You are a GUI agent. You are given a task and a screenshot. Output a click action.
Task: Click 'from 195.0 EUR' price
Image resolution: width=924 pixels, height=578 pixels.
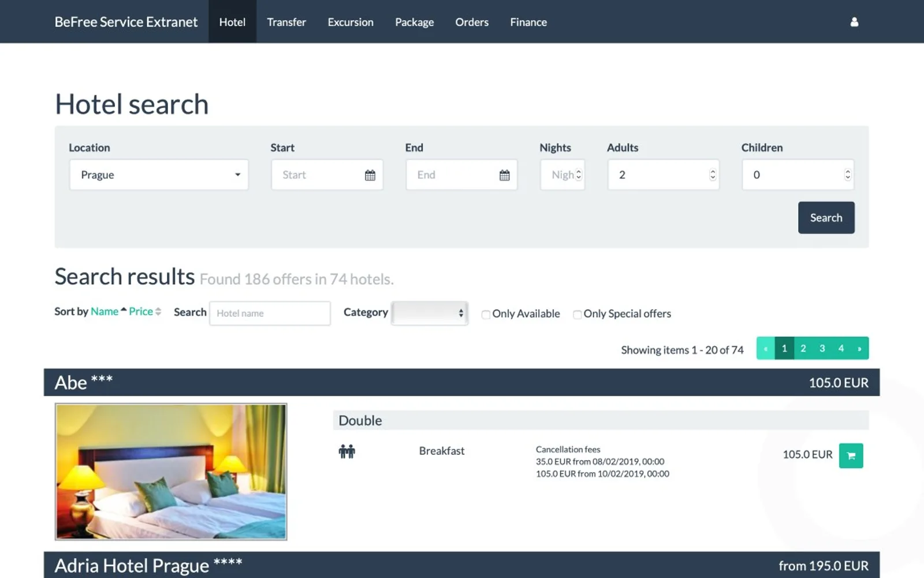coord(824,566)
